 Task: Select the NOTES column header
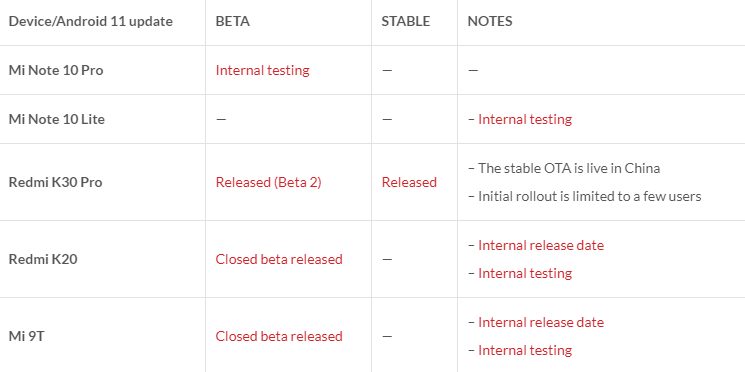[601, 23]
